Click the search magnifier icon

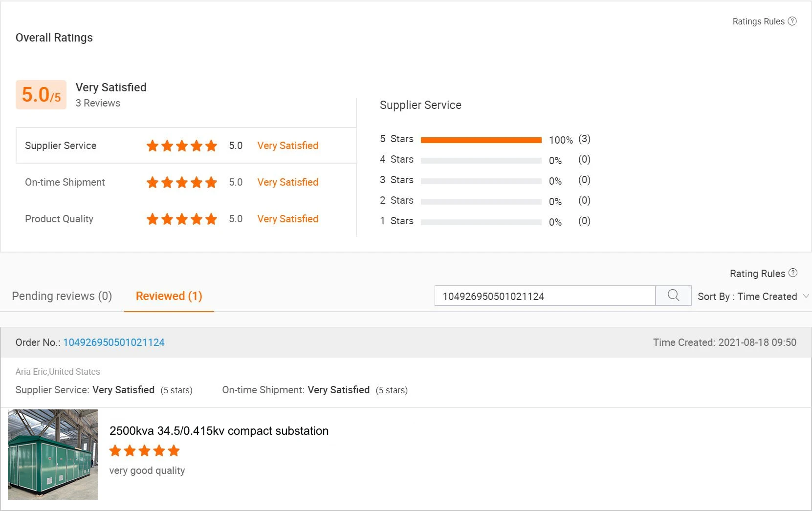click(673, 296)
